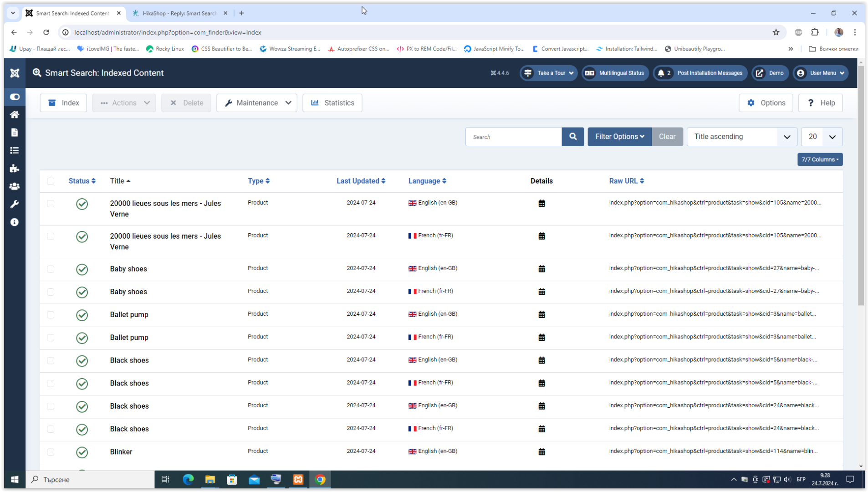The width and height of the screenshot is (868, 492).
Task: Expand the Maintenance dropdown
Action: coord(257,103)
